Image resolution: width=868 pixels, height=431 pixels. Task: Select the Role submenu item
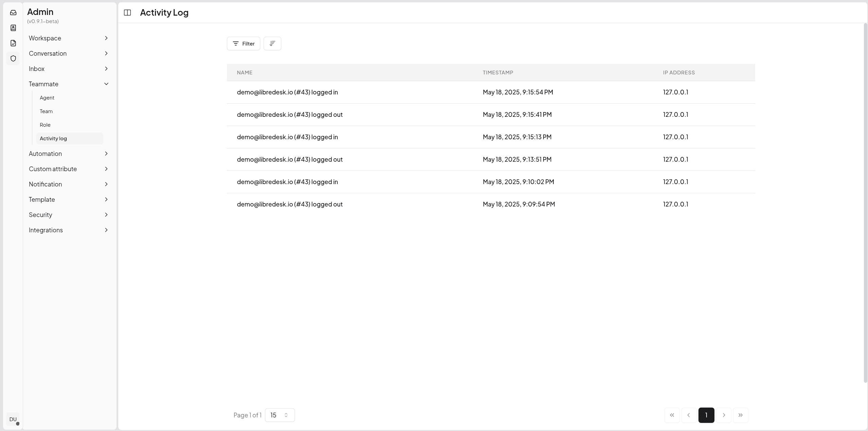[x=45, y=125]
